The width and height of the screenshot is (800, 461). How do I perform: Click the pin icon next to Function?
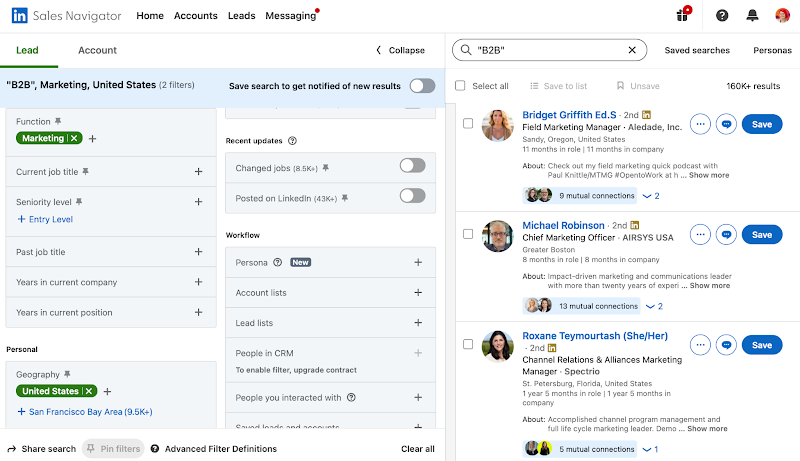[58, 121]
